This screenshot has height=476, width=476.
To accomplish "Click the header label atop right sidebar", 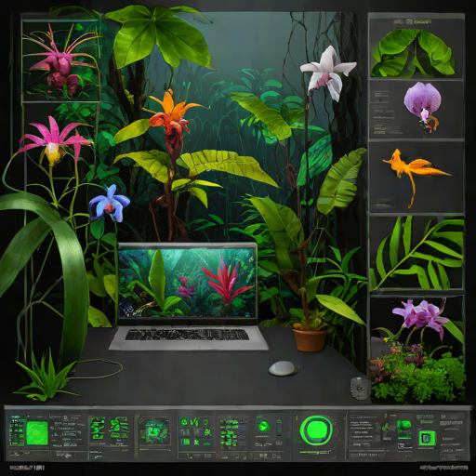I will coord(412,22).
